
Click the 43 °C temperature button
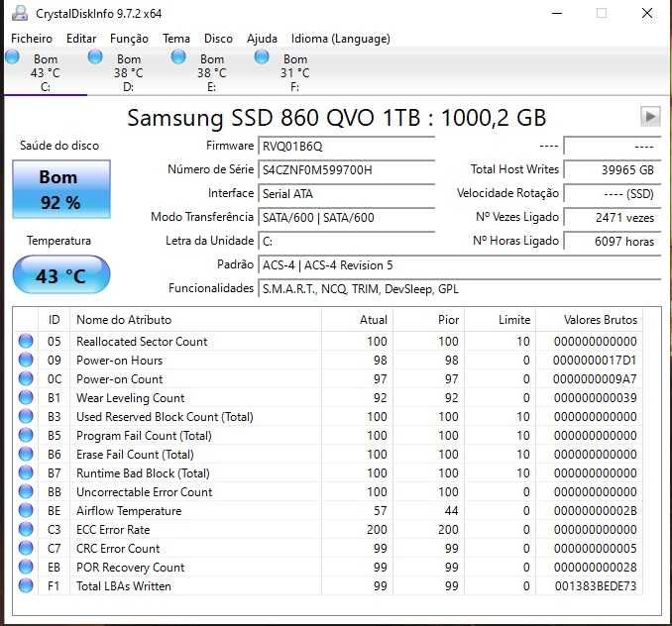click(x=61, y=275)
